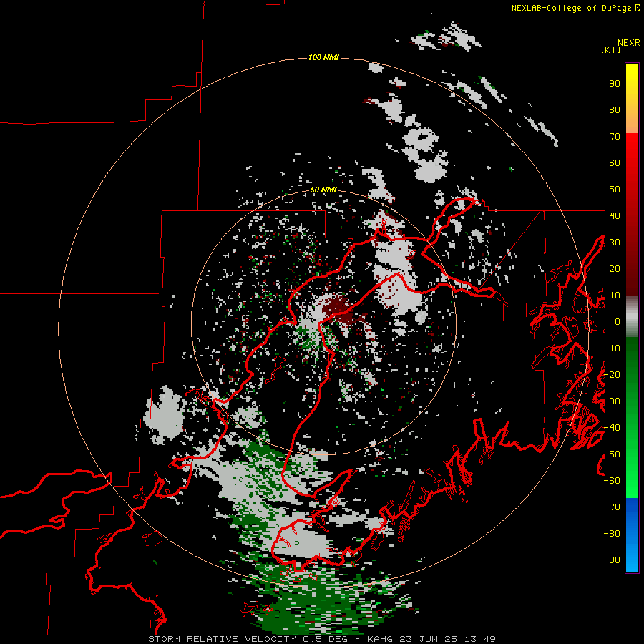Click the NEXLAB-College of DuPage watermark text
Screen dimensions: 644x644
pyautogui.click(x=575, y=8)
